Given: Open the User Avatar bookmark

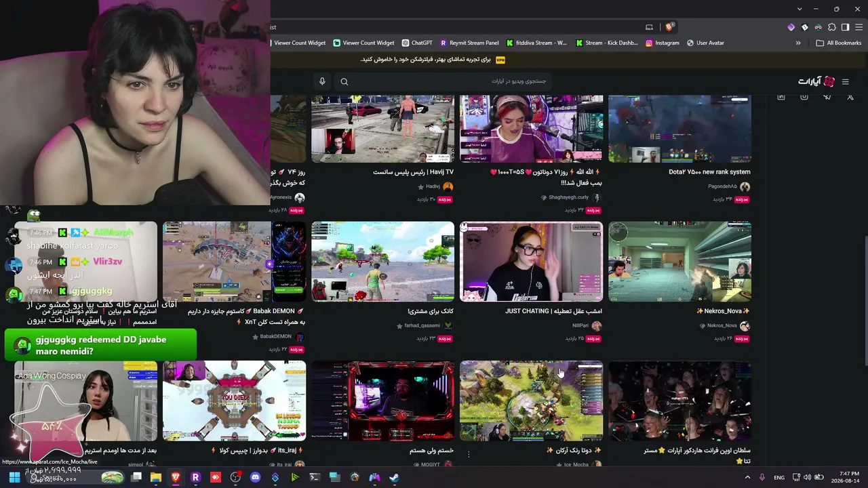Looking at the screenshot, I should pyautogui.click(x=705, y=43).
